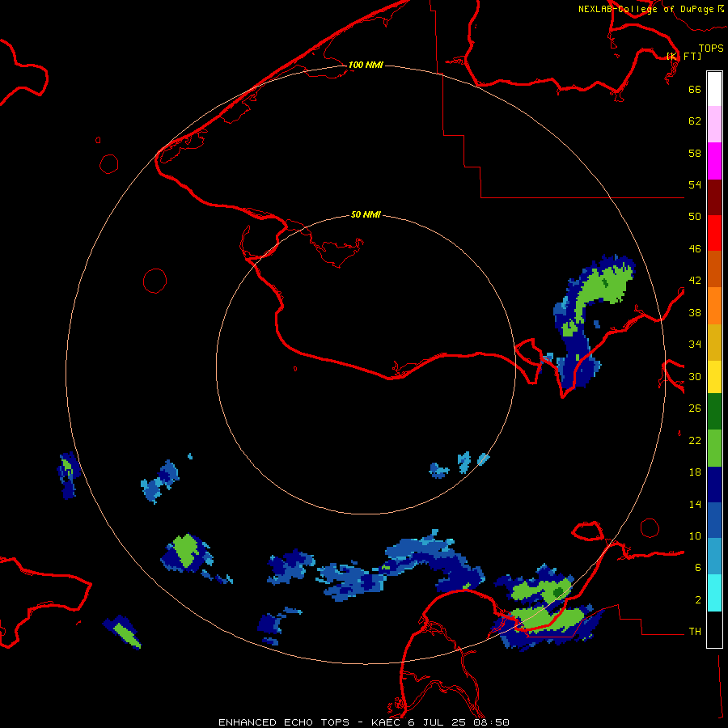Image resolution: width=728 pixels, height=728 pixels.
Task: Click the navy swatch between 18 and 14
Action: pyautogui.click(x=714, y=485)
